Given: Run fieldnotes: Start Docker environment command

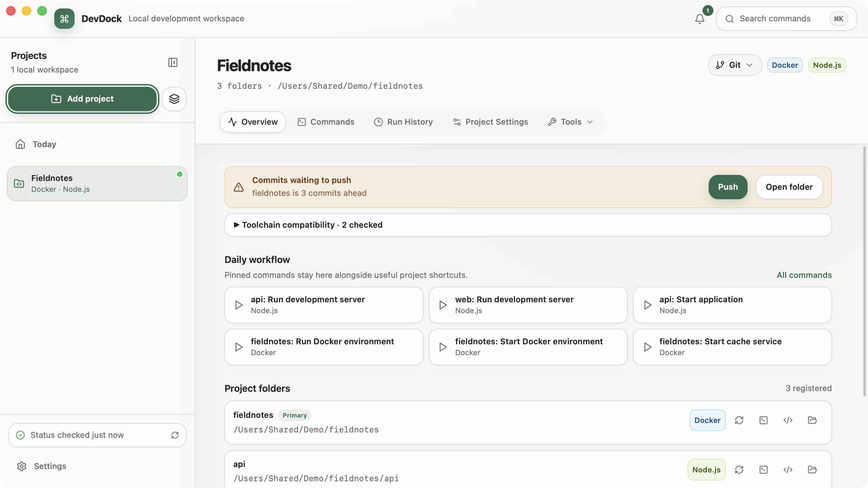Looking at the screenshot, I should (x=528, y=347).
